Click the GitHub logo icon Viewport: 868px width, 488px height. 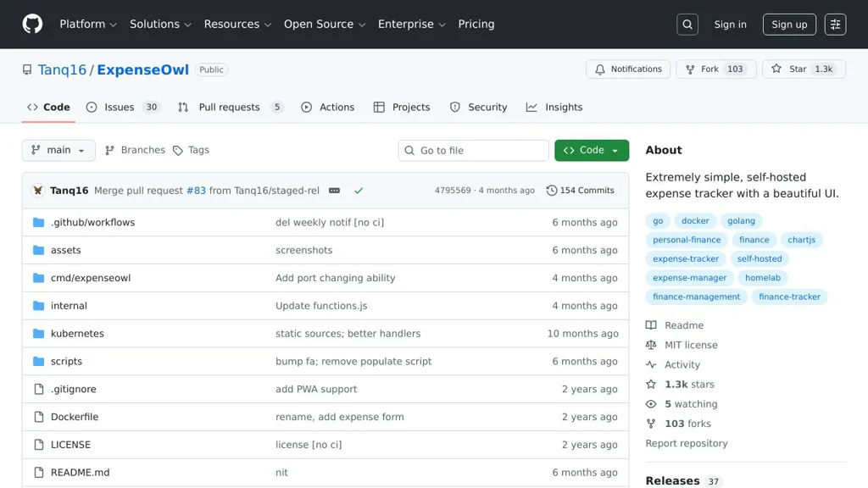tap(32, 24)
